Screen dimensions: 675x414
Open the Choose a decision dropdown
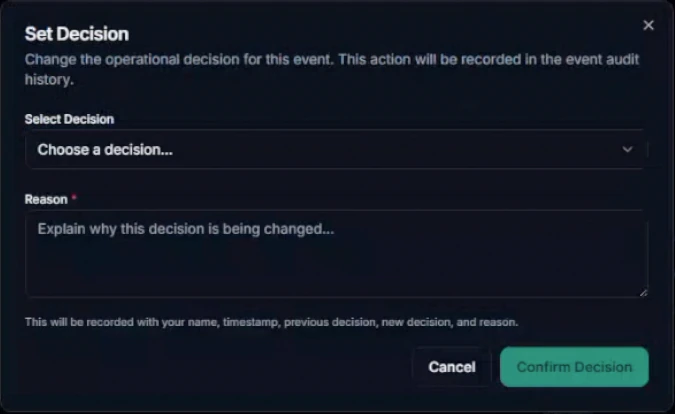point(335,149)
